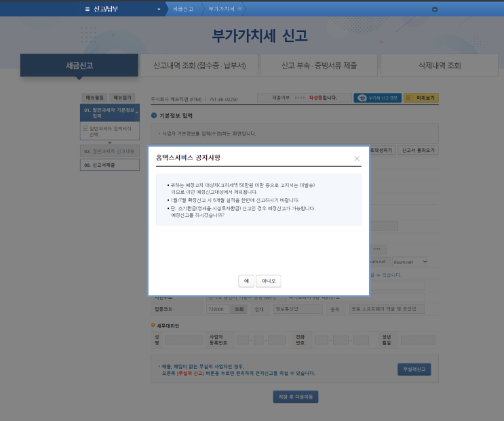Click 예 in the notice dialog

pos(246,281)
